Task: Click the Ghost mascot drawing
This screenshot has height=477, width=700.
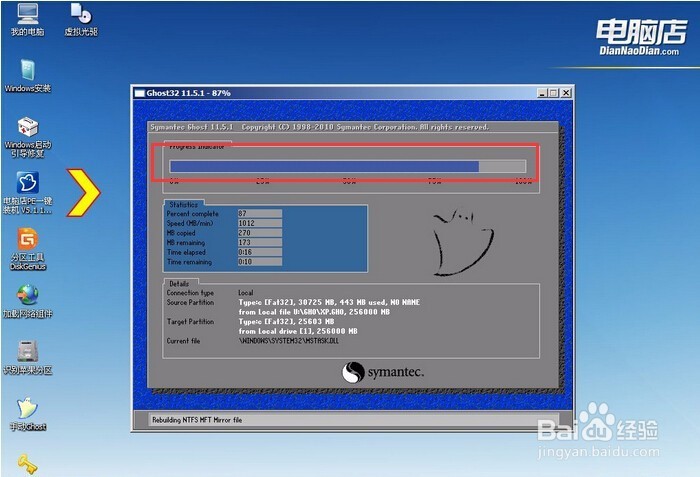Action: coord(462,243)
